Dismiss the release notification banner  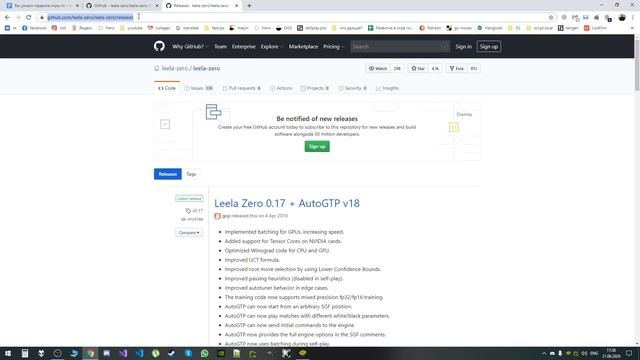click(464, 114)
